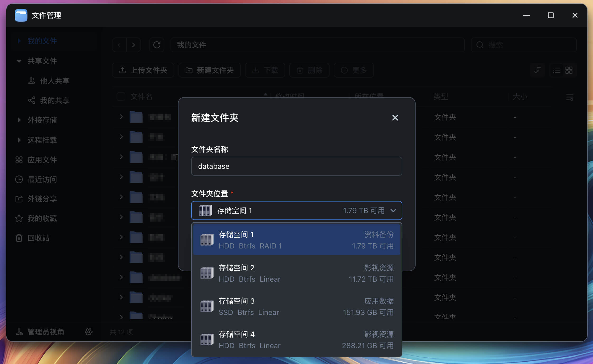Open 我的收藏 favorites in sidebar

[x=42, y=218]
